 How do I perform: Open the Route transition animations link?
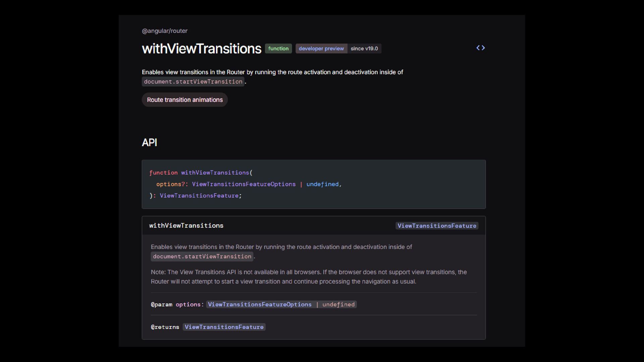tap(184, 100)
